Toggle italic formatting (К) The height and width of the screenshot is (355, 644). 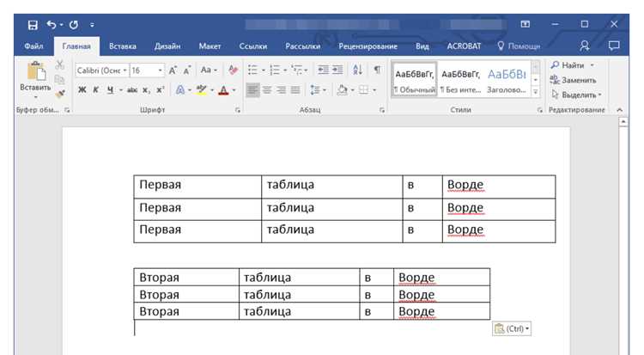(x=95, y=89)
